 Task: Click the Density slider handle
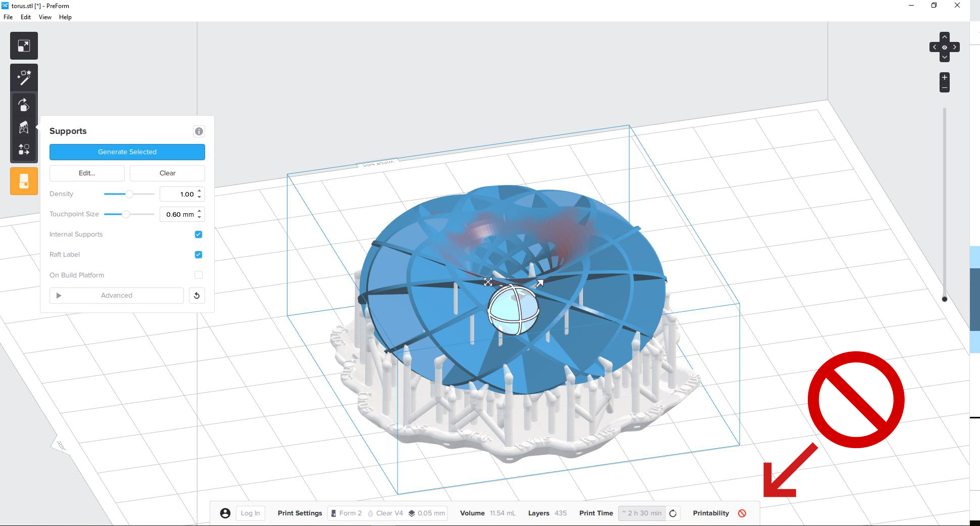point(129,194)
